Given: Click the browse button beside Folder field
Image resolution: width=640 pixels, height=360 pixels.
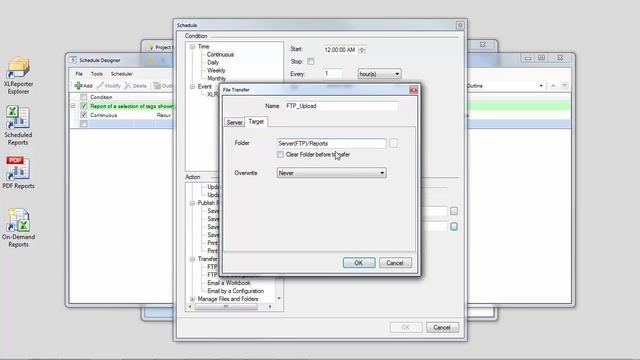Looking at the screenshot, I should pyautogui.click(x=393, y=143).
